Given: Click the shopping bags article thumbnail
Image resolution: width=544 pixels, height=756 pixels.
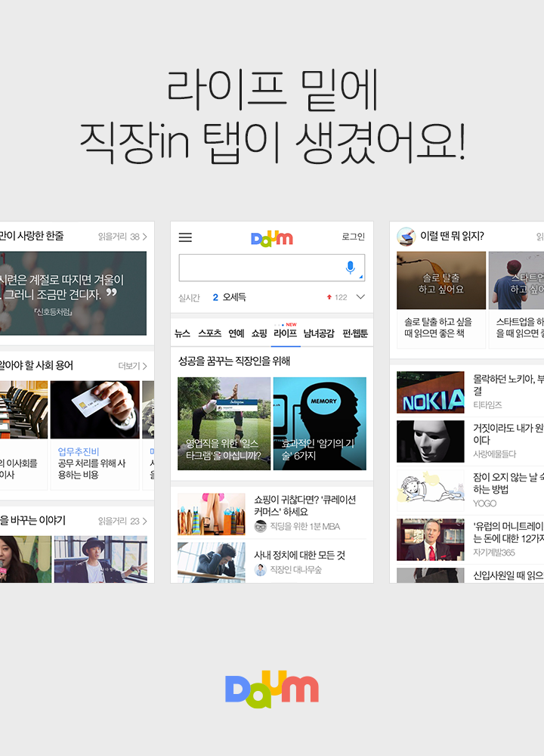Looking at the screenshot, I should 211,514.
